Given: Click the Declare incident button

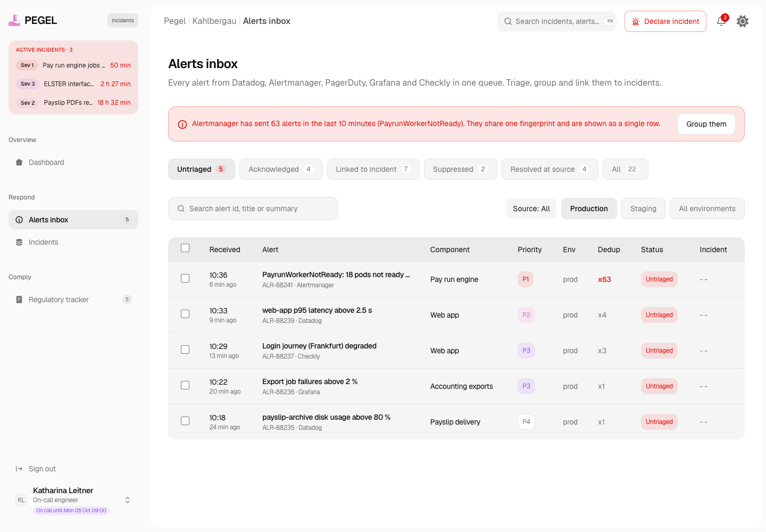Looking at the screenshot, I should tap(665, 21).
